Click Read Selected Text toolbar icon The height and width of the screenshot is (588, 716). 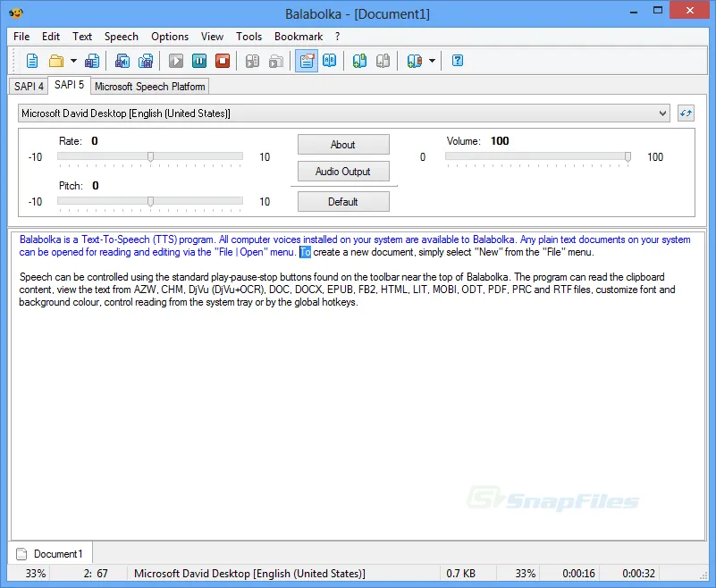(252, 61)
